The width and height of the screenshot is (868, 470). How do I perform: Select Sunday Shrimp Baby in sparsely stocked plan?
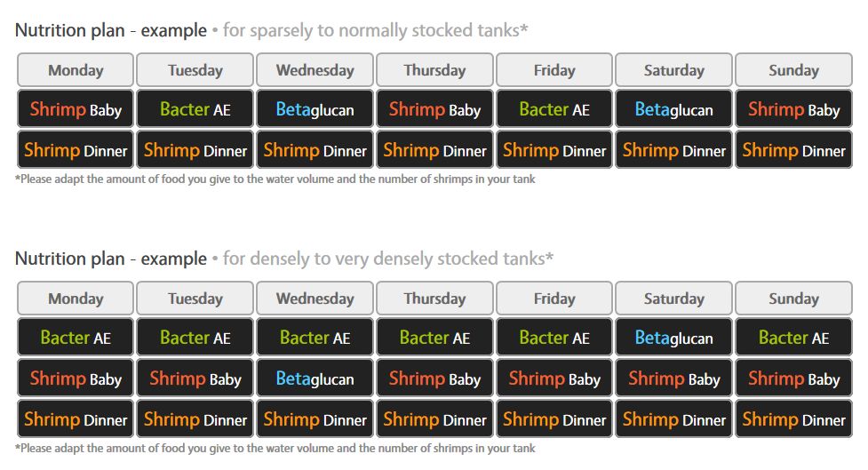(x=793, y=110)
